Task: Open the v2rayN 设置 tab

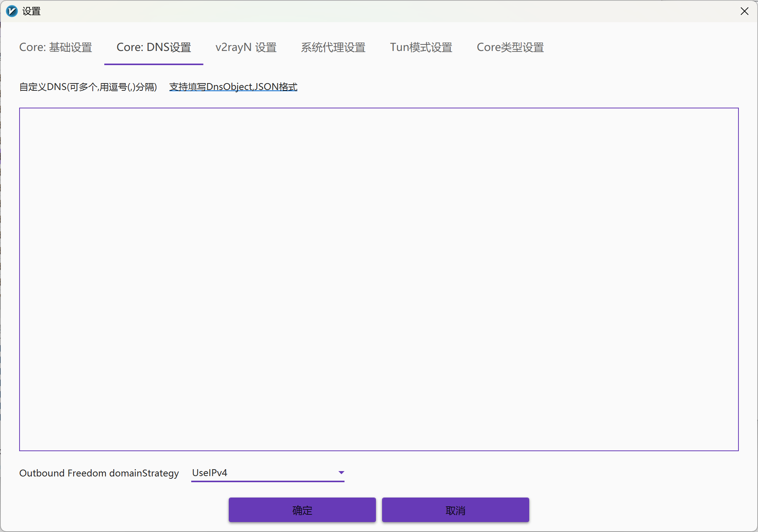Action: tap(246, 47)
